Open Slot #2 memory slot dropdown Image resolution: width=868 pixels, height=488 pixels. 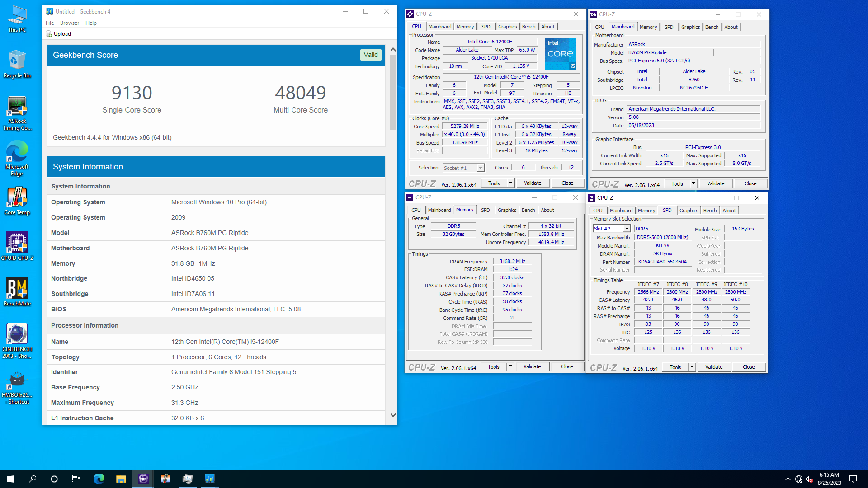(x=612, y=229)
